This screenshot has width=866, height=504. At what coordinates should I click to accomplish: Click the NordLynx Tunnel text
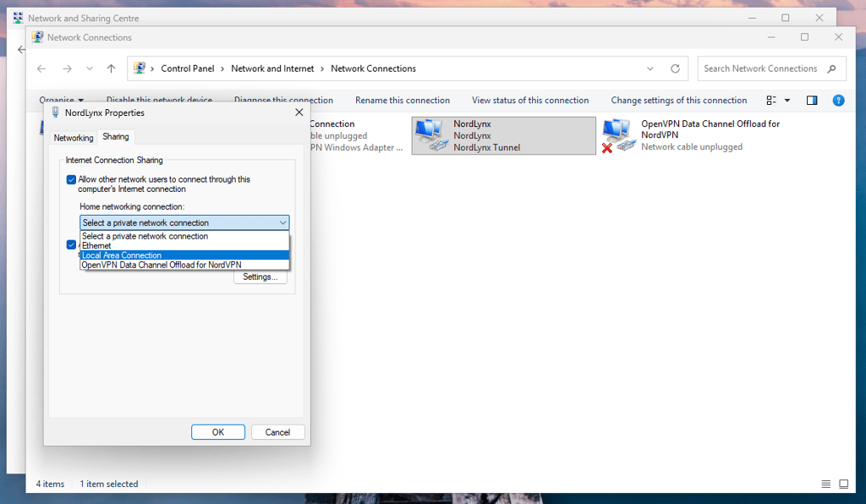pos(486,147)
